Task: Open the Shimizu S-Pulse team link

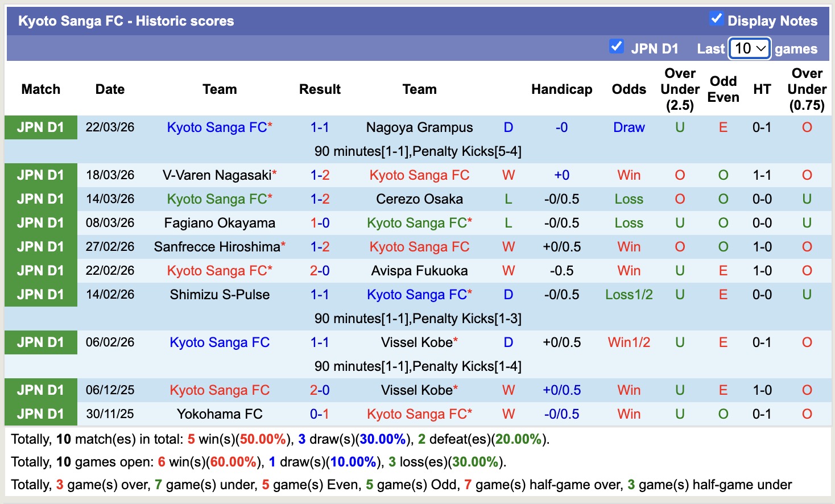Action: coord(219,294)
